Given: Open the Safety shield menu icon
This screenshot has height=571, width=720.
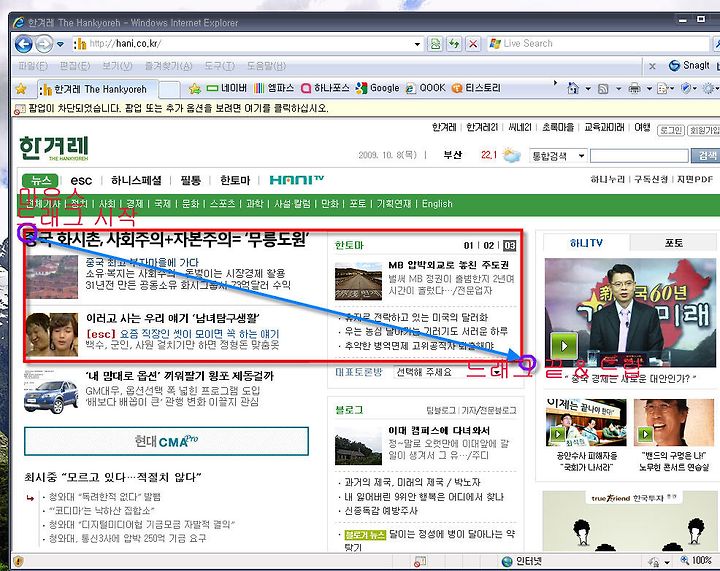Looking at the screenshot, I should click(688, 89).
